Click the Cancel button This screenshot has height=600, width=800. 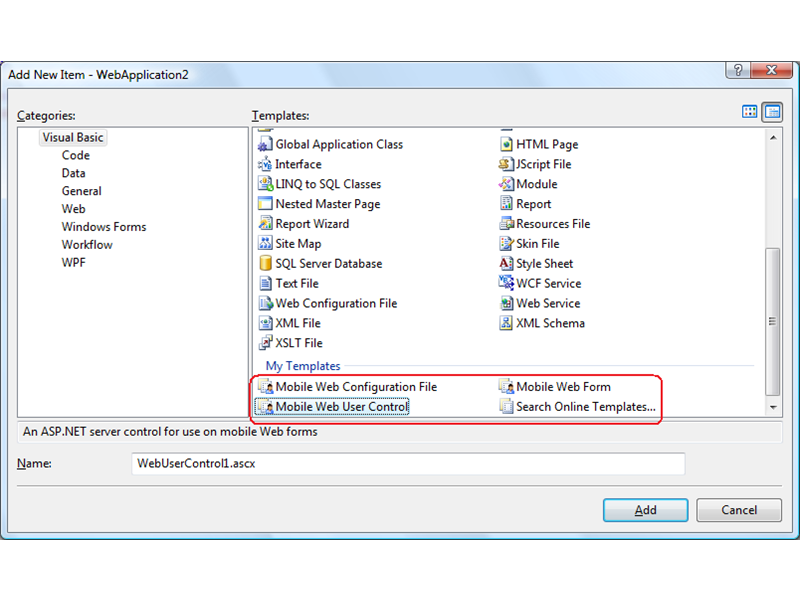[x=739, y=510]
